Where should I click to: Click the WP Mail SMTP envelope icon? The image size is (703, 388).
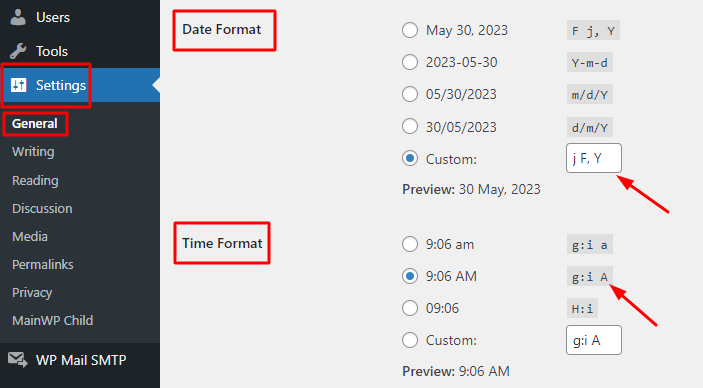(x=18, y=360)
